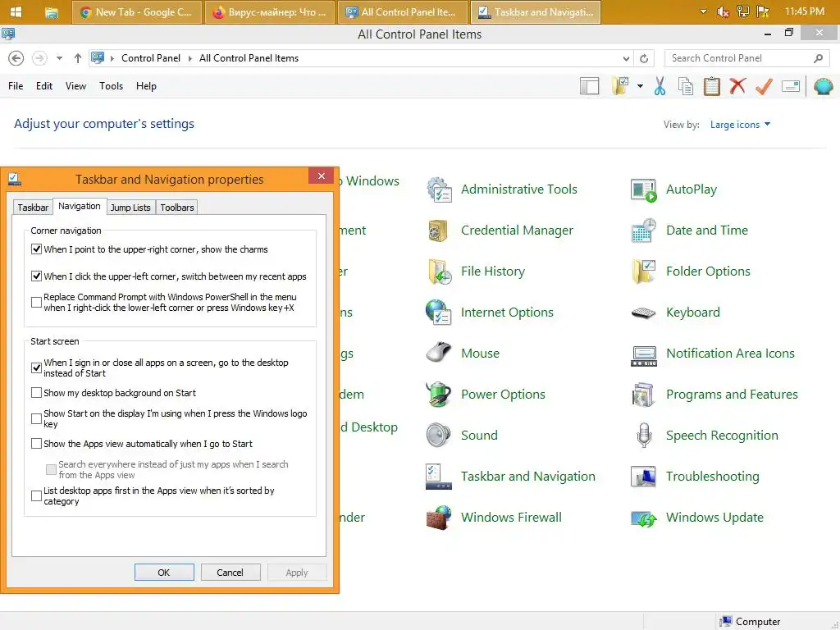840x630 pixels.
Task: Click the Paste clipboard toolbar icon
Action: (x=711, y=86)
